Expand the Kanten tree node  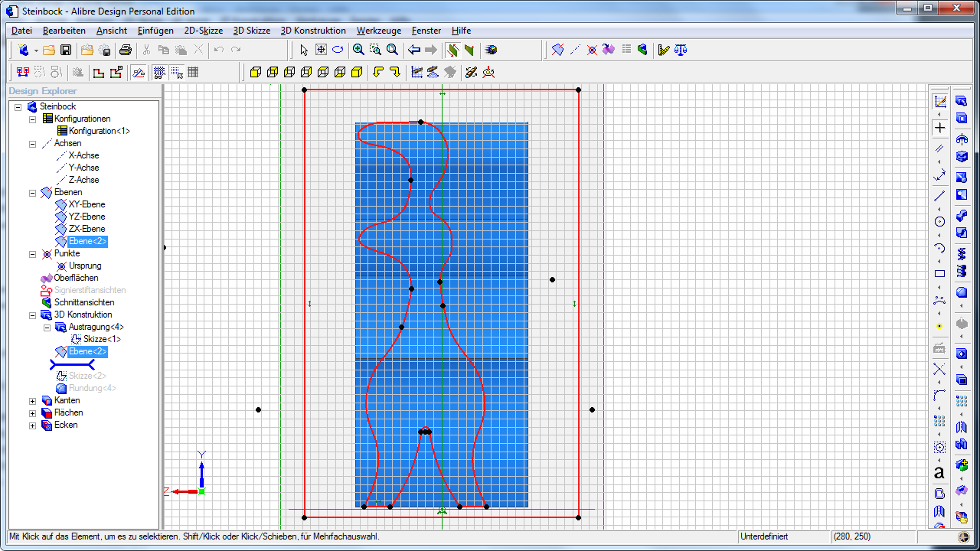32,400
